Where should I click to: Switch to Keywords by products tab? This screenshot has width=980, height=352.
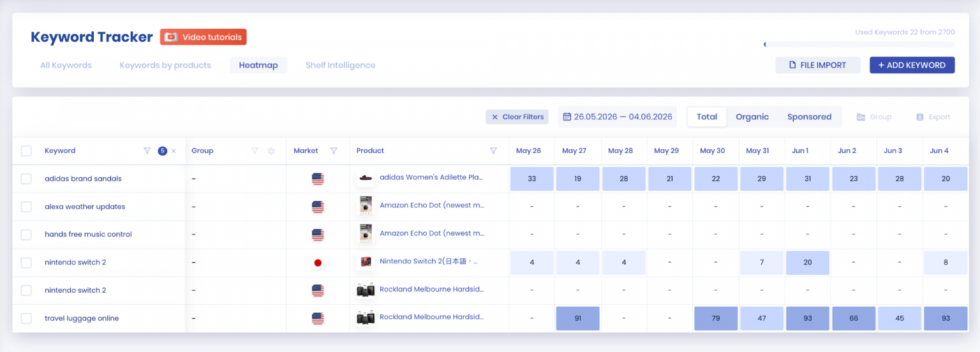click(165, 65)
